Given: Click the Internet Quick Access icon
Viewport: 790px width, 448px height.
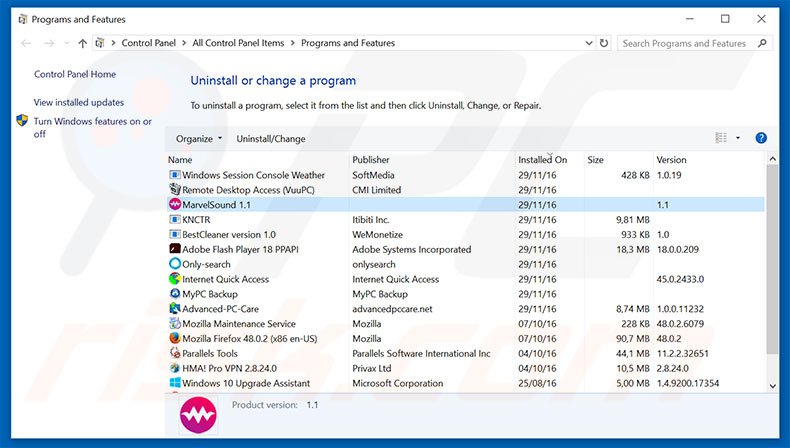Looking at the screenshot, I should 175,279.
